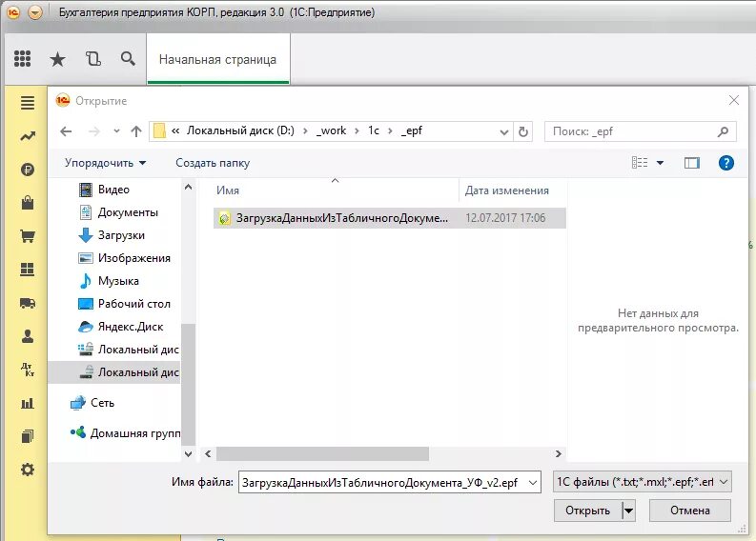
Task: Select the ЗагрузкаДанныхИзТабличногоДокуме... file
Action: [x=390, y=218]
